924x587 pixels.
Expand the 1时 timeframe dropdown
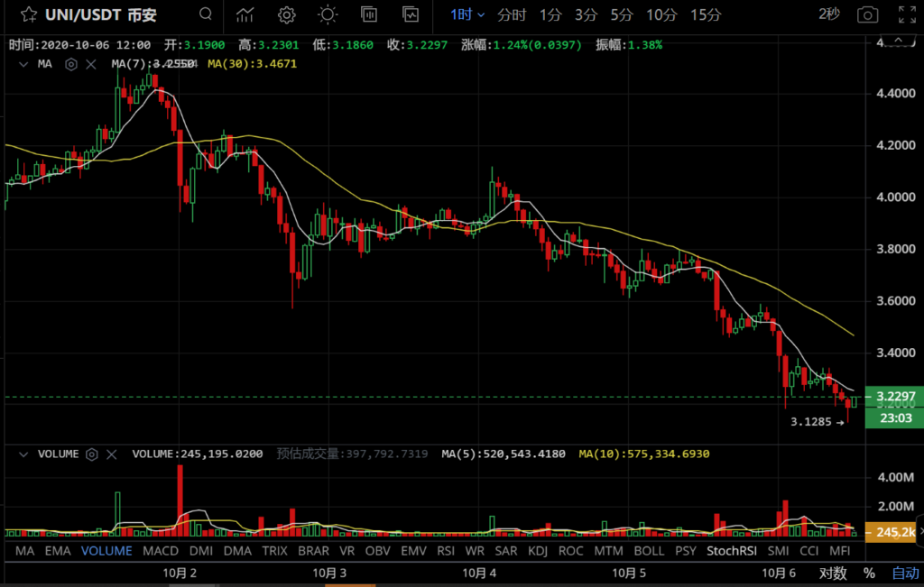coord(467,14)
